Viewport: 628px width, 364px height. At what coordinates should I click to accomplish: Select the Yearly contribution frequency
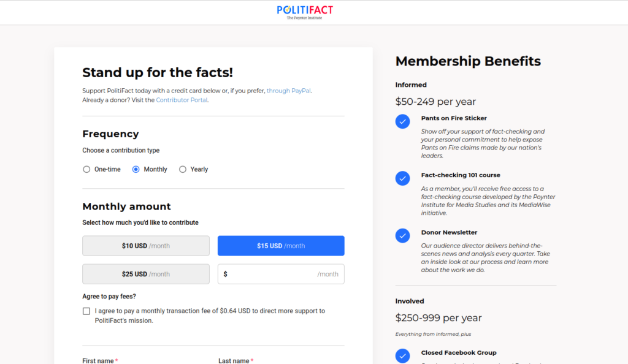[182, 169]
